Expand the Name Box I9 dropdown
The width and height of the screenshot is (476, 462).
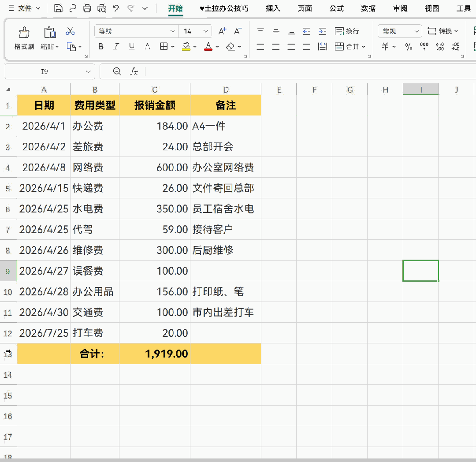point(88,72)
